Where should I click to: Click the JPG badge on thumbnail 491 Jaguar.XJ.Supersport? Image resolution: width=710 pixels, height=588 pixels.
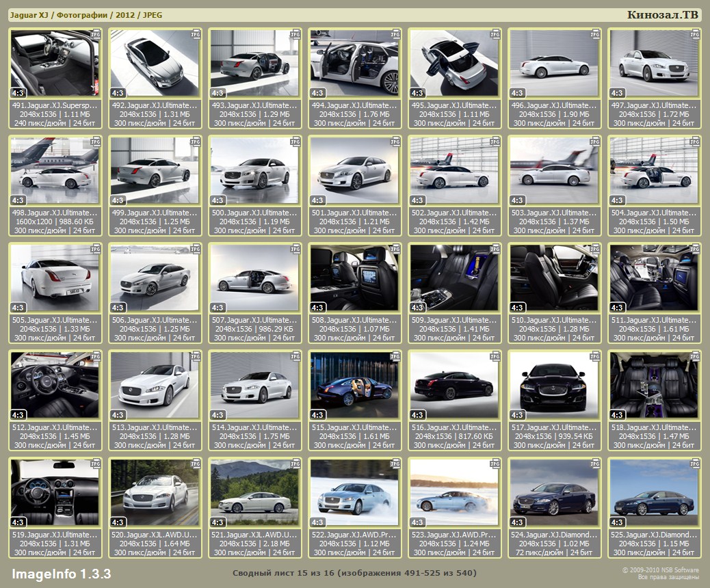pos(96,34)
